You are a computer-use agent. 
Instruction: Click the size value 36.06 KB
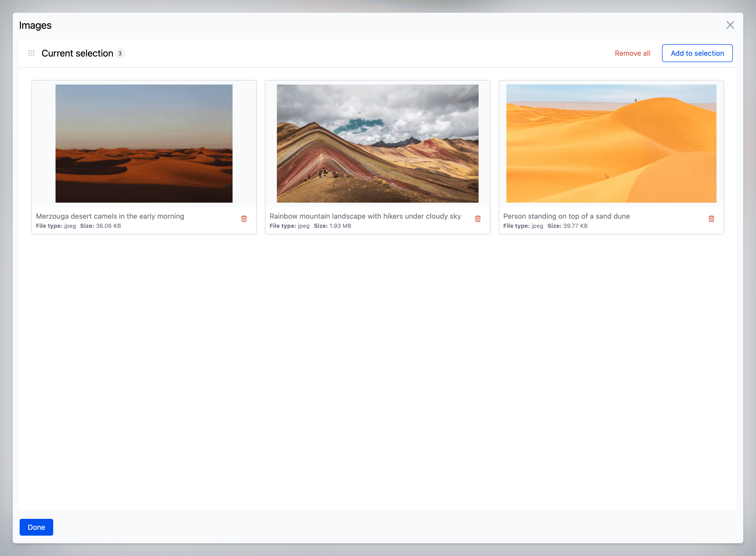[x=109, y=226]
